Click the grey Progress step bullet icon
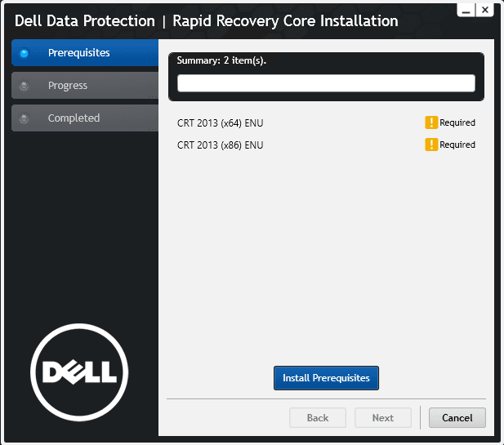This screenshot has width=504, height=445. [x=24, y=86]
